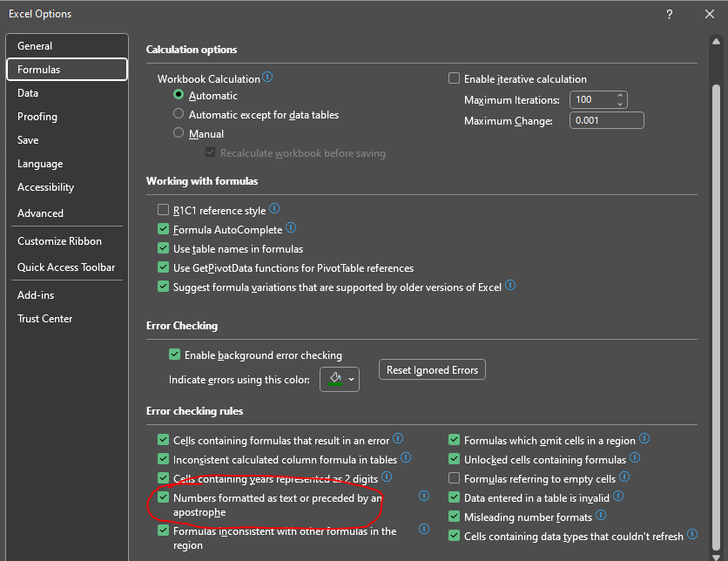728x561 pixels.
Task: Open the Trust Center category
Action: tap(67, 319)
